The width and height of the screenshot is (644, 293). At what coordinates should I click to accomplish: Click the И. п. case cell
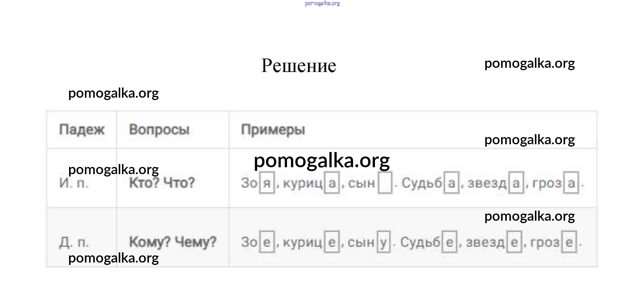tap(74, 183)
